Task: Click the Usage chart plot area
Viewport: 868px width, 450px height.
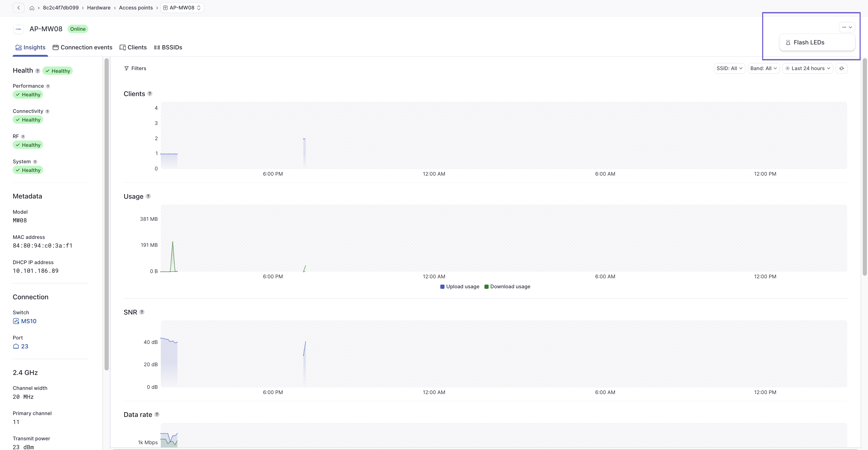Action: tap(504, 238)
